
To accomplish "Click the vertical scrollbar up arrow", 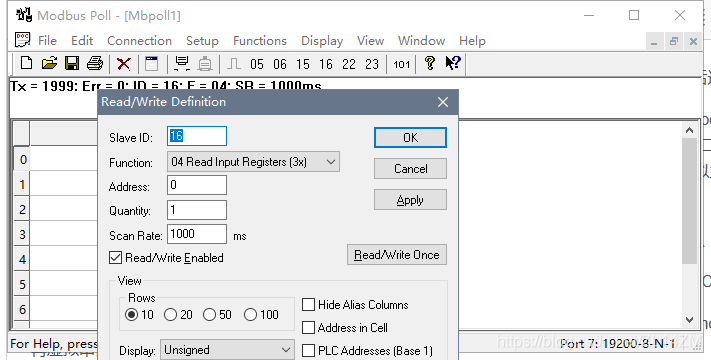I will coord(690,130).
